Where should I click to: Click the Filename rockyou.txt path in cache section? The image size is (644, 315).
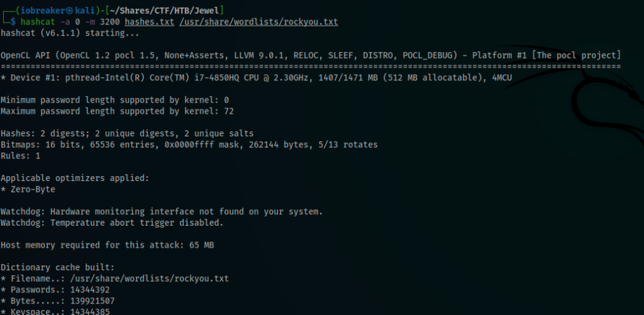click(x=150, y=279)
